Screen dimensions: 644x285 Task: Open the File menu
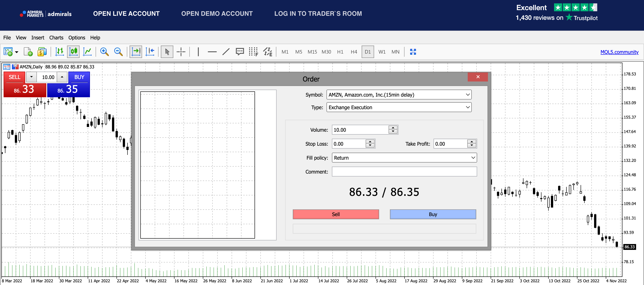pyautogui.click(x=7, y=38)
